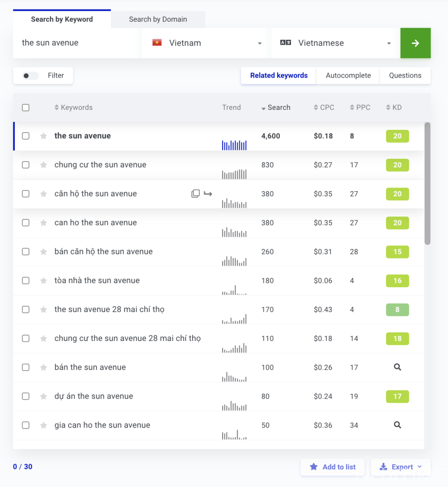
Task: Expand the Export dropdown menu
Action: point(401,467)
